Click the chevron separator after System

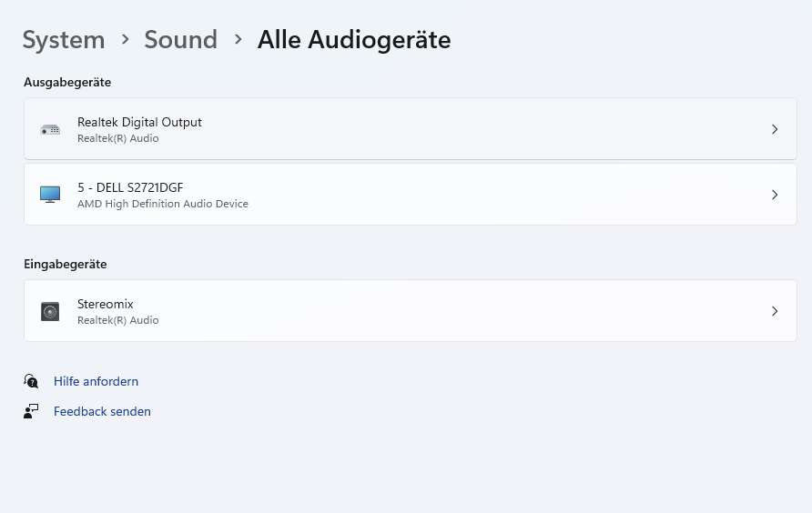coord(125,40)
